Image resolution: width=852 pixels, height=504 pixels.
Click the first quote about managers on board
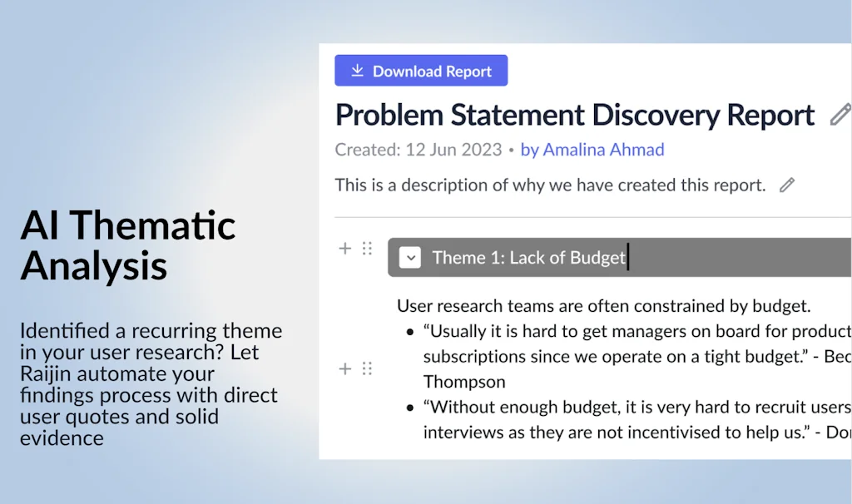[632, 343]
